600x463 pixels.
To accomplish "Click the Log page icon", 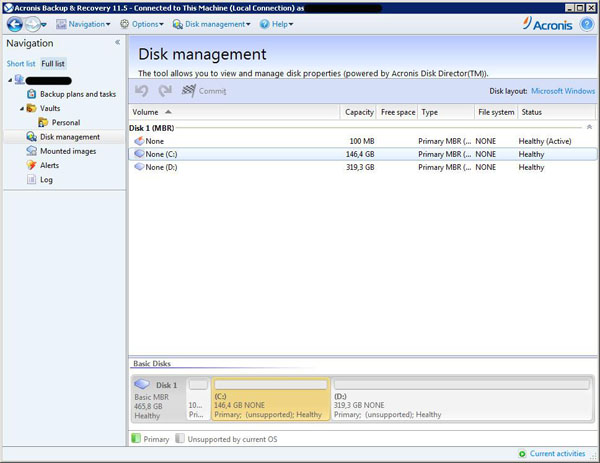I will [x=31, y=179].
